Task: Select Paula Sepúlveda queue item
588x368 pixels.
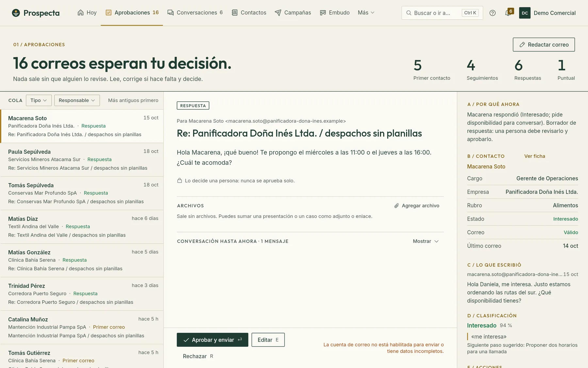Action: click(x=82, y=160)
